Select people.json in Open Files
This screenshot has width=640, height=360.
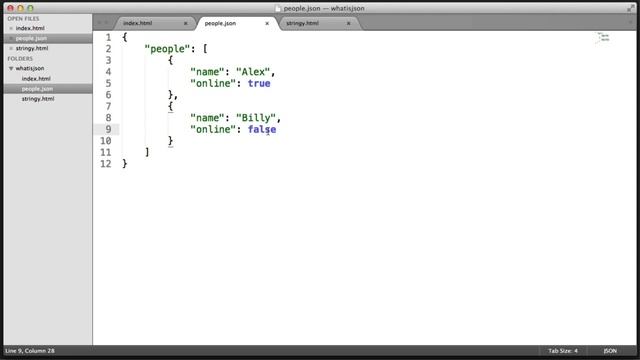point(31,38)
